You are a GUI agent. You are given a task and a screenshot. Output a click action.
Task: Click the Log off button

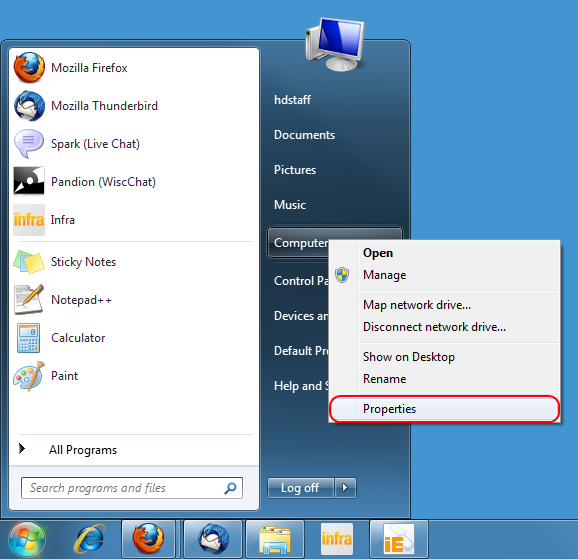tap(301, 488)
